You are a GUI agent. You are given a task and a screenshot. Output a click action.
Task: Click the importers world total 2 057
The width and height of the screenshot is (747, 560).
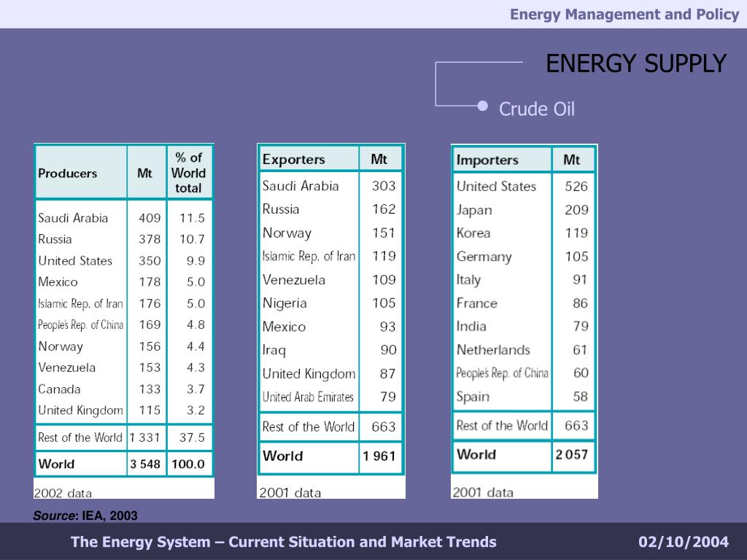coord(572,455)
